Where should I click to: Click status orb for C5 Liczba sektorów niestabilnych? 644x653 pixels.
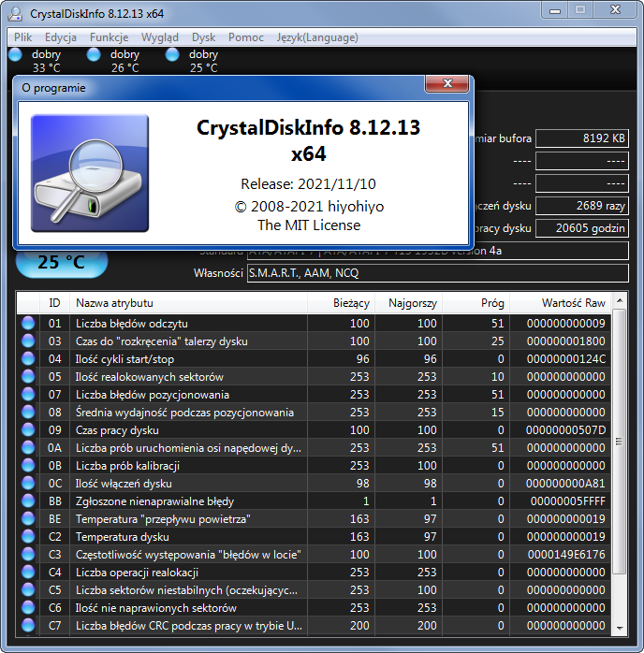tap(28, 589)
